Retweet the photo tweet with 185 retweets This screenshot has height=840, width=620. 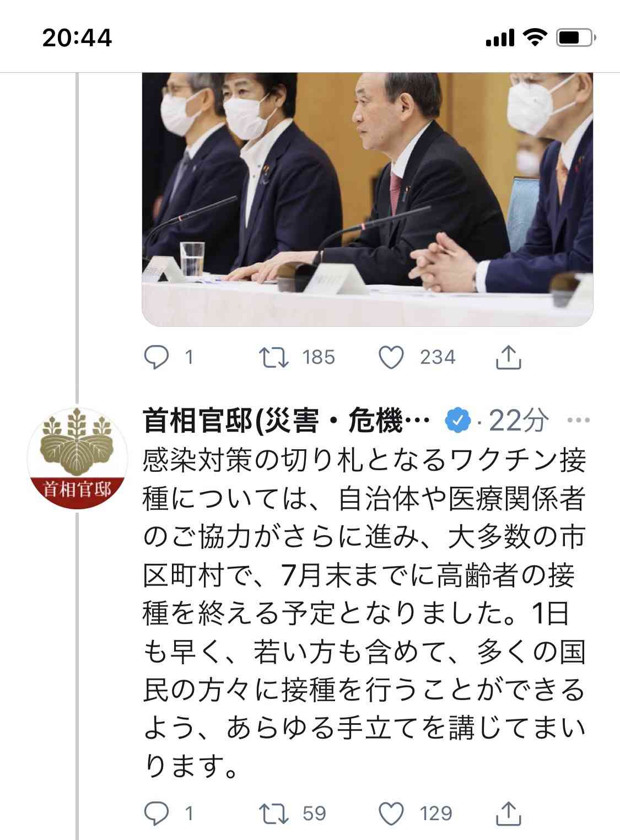click(x=274, y=357)
